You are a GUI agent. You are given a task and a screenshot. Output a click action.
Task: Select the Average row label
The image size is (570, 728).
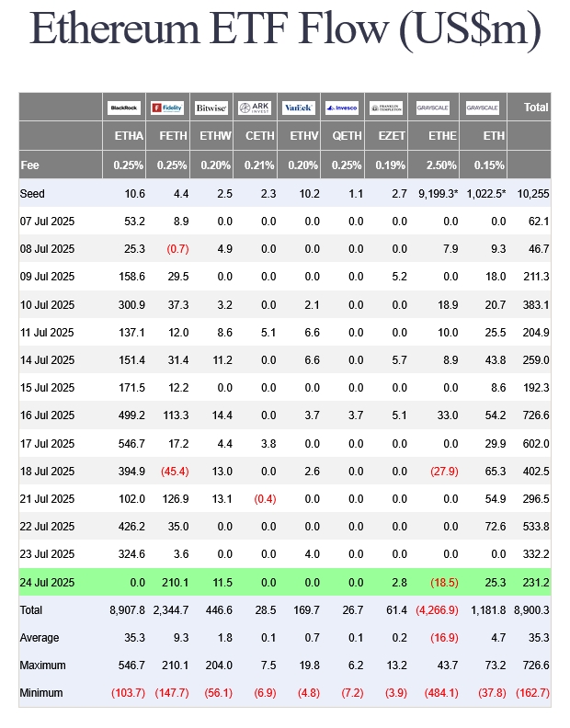pyautogui.click(x=40, y=638)
